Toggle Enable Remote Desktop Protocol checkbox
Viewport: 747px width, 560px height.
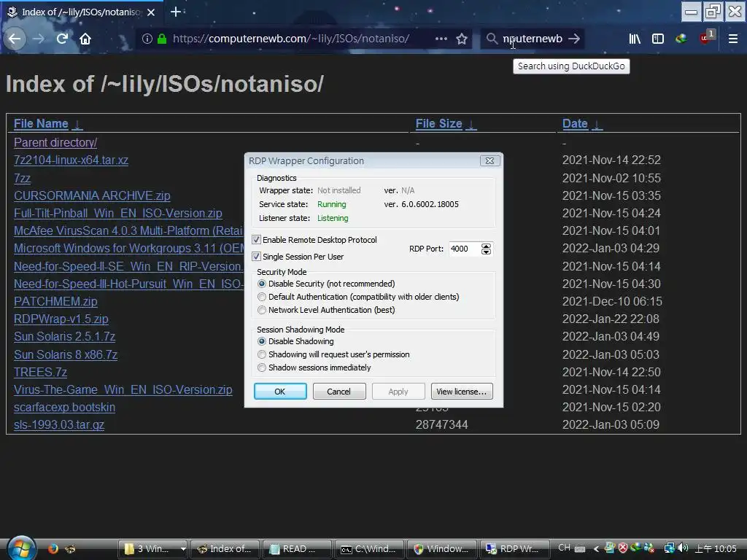click(256, 239)
